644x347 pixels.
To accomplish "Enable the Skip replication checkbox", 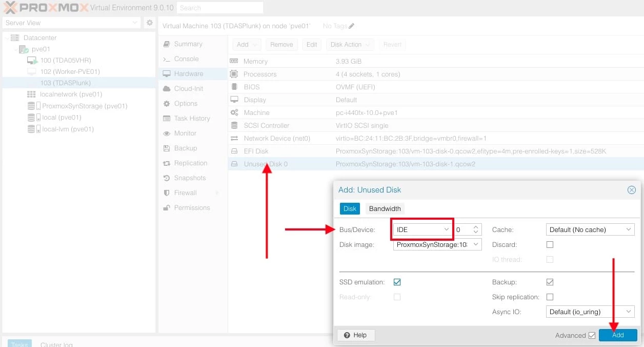I will [550, 297].
